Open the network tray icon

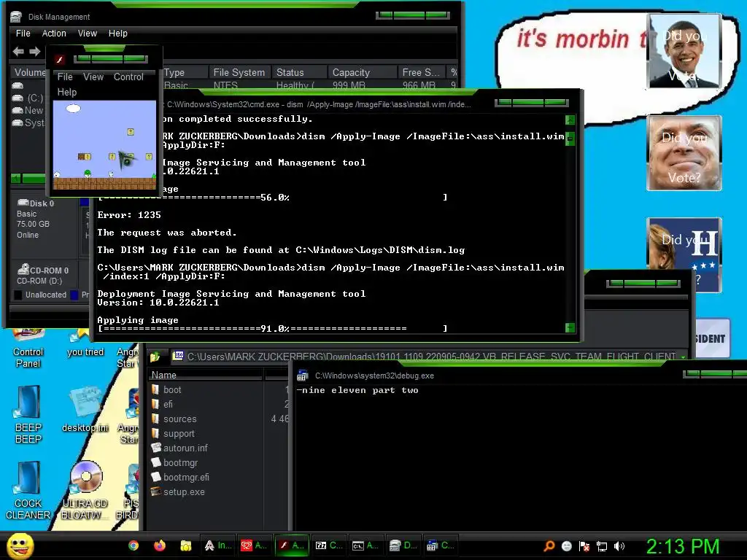click(602, 546)
